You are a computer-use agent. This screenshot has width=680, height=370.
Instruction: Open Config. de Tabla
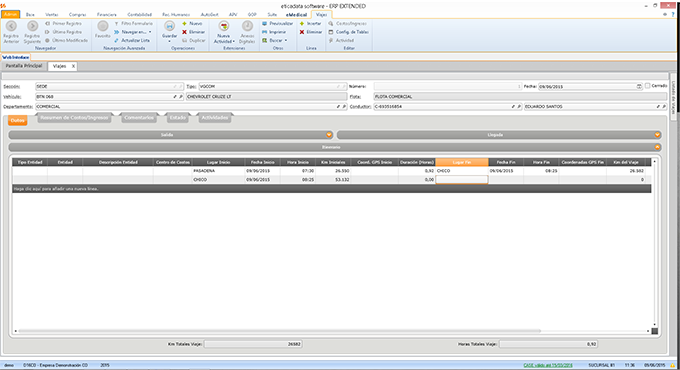coord(349,32)
